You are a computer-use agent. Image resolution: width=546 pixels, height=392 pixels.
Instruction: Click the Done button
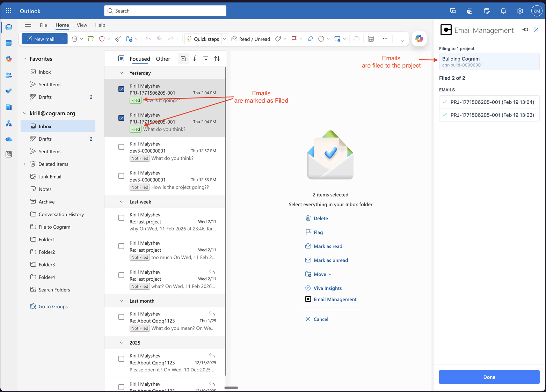489,377
